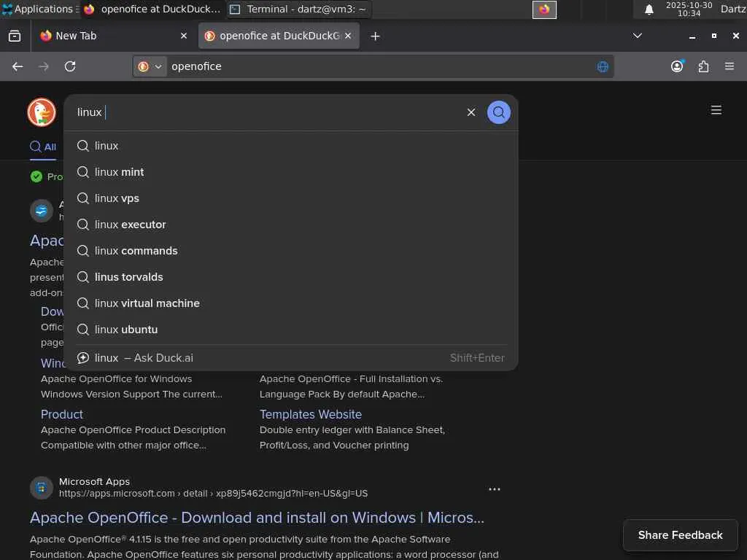The width and height of the screenshot is (747, 560).
Task: Choose suggestion linux executor
Action: point(290,225)
